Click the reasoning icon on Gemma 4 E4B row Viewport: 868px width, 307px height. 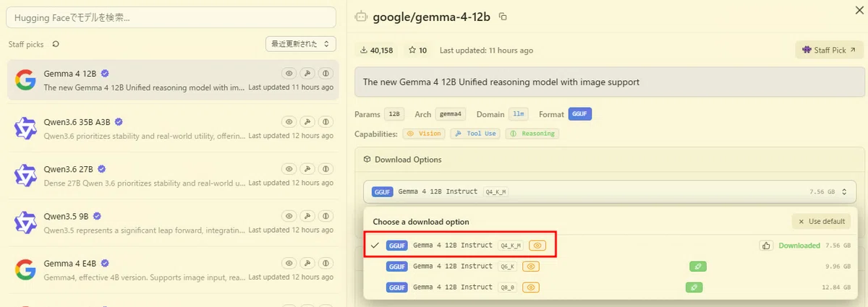325,263
